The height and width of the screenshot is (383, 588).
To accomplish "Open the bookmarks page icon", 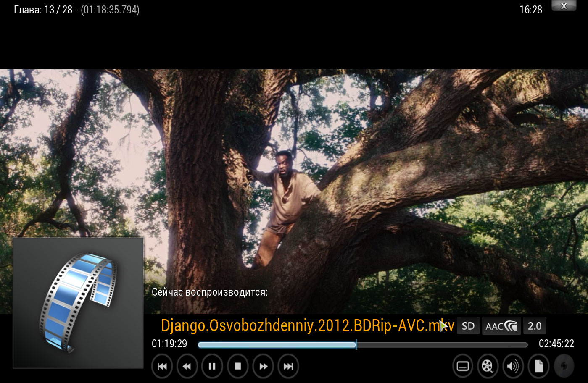I will (538, 366).
